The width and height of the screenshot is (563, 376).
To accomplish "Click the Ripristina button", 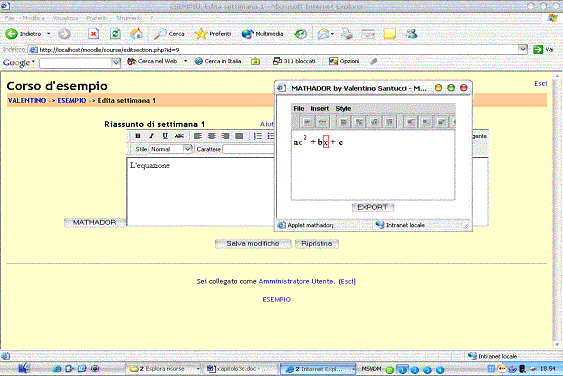I will [317, 243].
